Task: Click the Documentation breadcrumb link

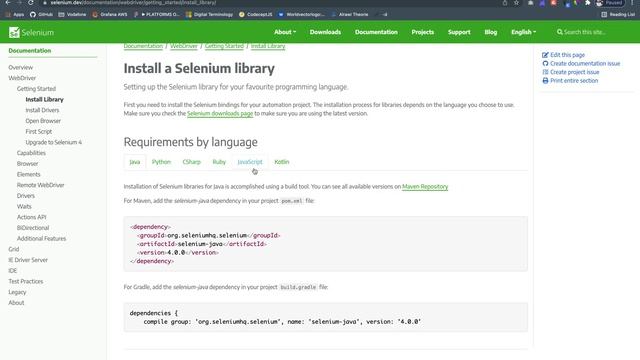Action: (143, 46)
